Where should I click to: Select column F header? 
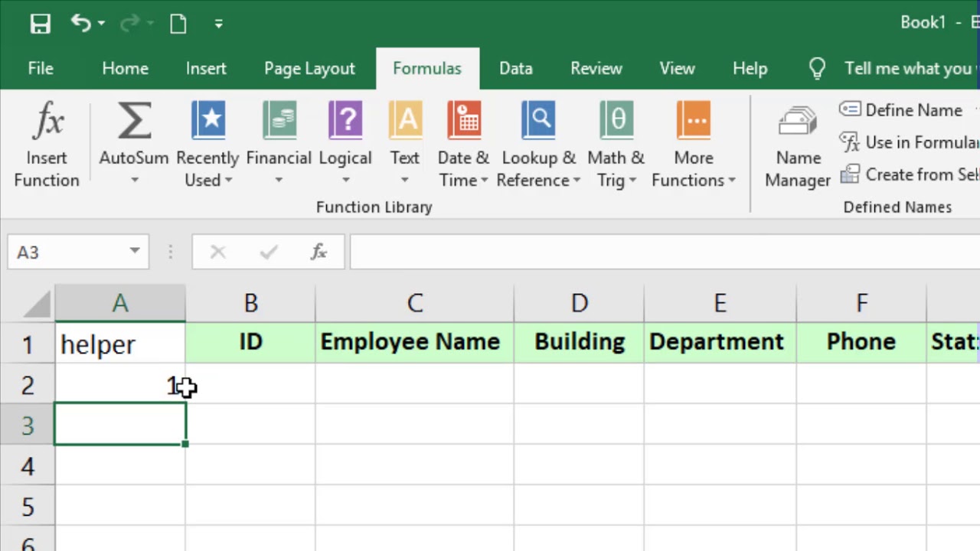[861, 304]
